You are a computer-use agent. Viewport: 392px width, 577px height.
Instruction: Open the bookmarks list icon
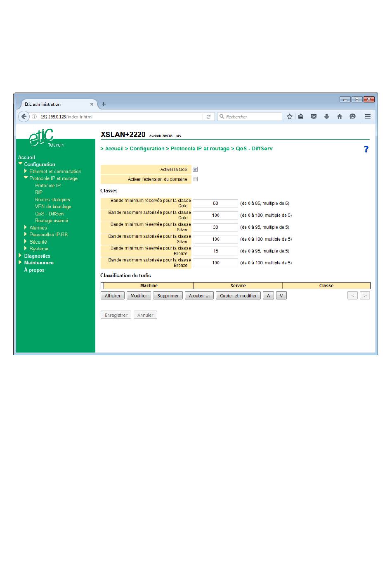point(301,116)
